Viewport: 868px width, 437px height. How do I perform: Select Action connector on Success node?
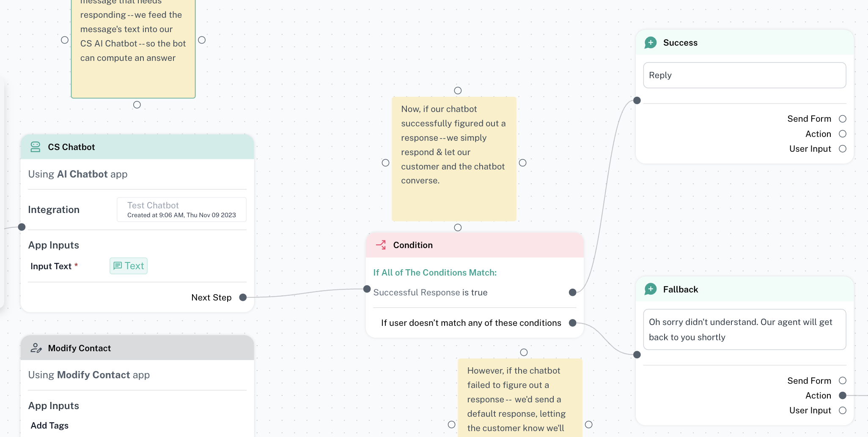click(x=842, y=134)
